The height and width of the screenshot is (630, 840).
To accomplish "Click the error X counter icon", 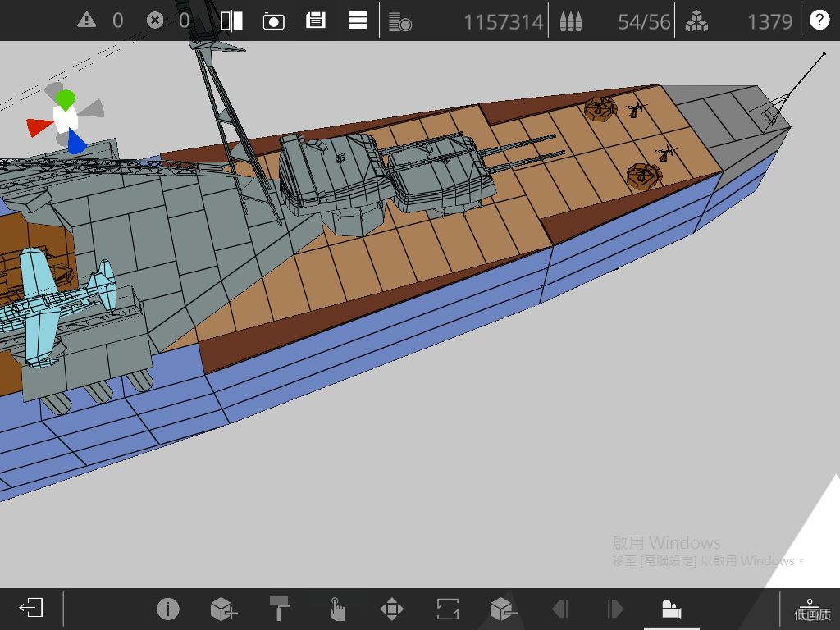I will [155, 21].
